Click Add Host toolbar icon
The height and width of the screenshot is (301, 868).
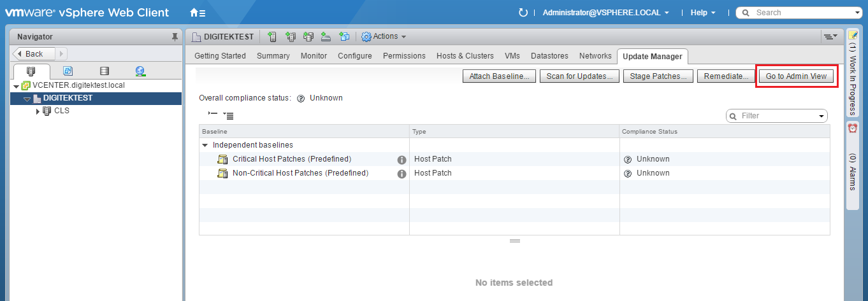[x=272, y=37]
